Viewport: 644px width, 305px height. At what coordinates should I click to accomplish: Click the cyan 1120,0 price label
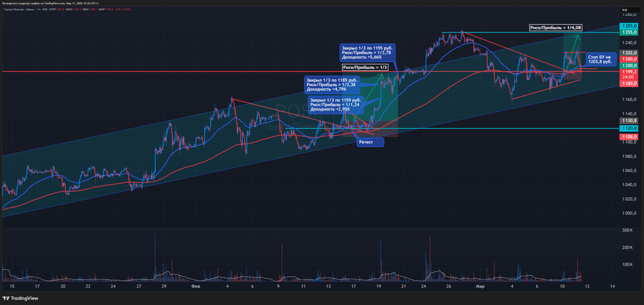[628, 129]
